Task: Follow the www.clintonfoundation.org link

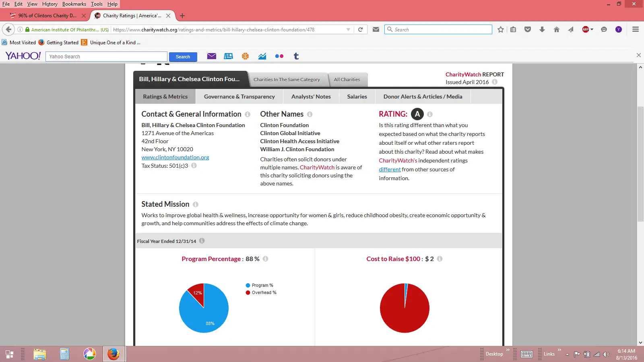Action: click(x=175, y=157)
